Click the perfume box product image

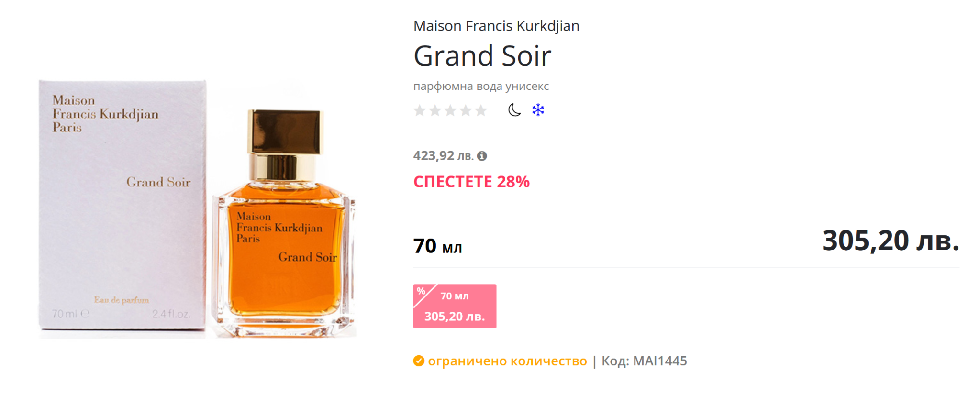(122, 206)
